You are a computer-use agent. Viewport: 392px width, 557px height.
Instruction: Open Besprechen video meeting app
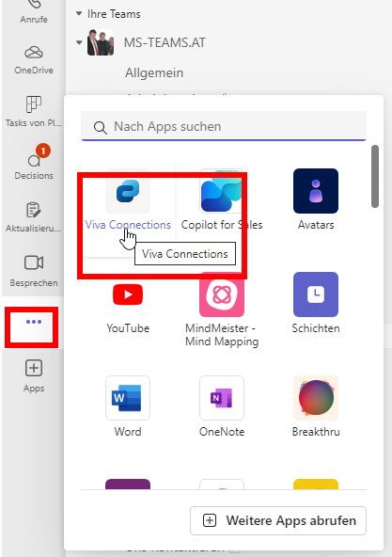pos(34,270)
